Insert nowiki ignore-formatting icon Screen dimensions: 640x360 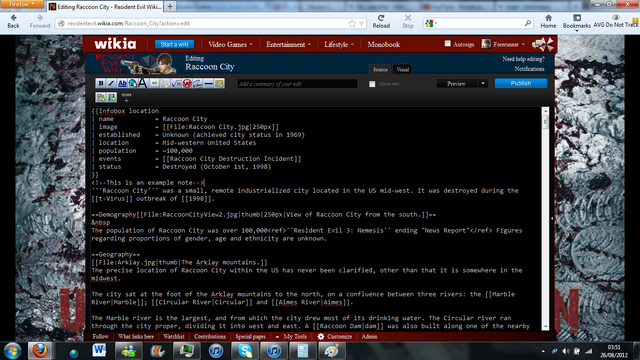187,83
